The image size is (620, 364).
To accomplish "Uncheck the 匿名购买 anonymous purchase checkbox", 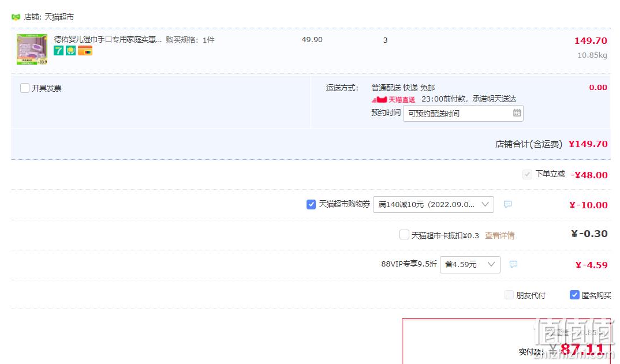I will coord(574,295).
